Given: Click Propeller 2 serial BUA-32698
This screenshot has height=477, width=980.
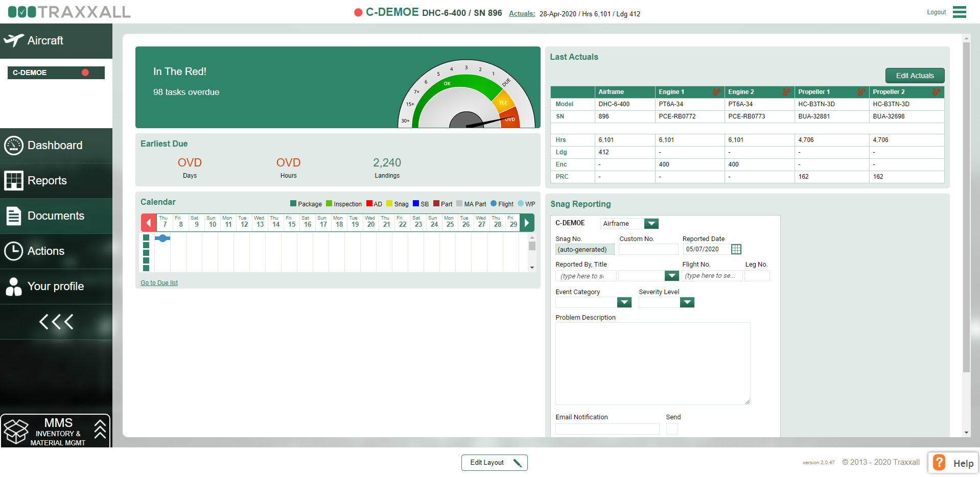Looking at the screenshot, I should pos(889,116).
